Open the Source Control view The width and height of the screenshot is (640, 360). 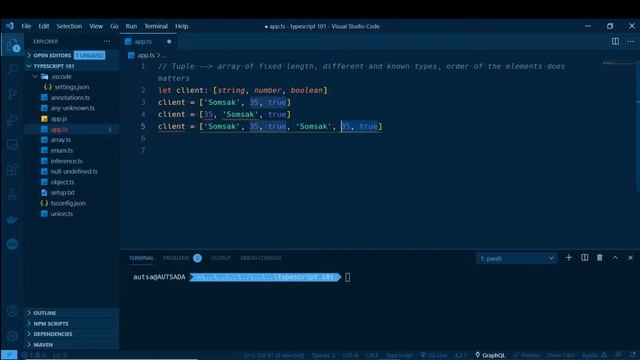13,94
